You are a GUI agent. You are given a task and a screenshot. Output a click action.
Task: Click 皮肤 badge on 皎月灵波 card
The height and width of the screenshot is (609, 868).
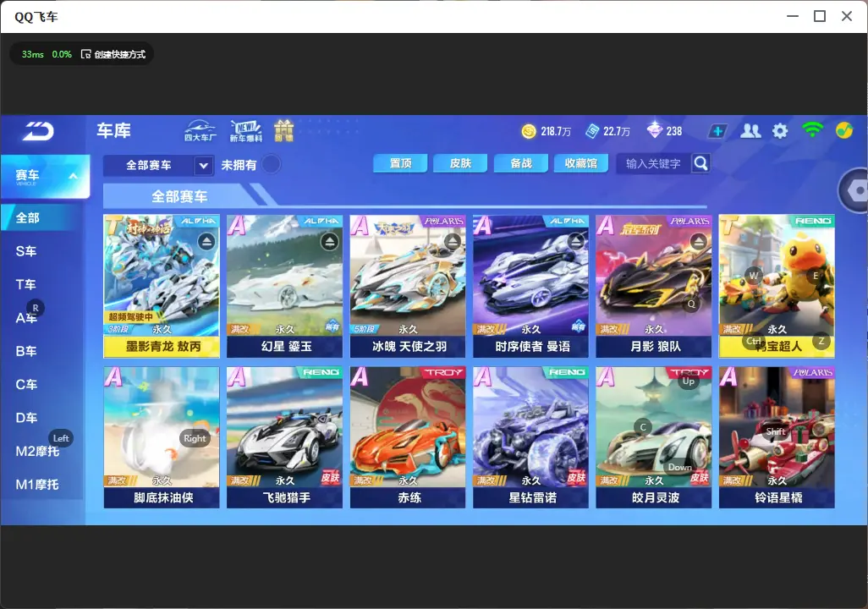(699, 478)
